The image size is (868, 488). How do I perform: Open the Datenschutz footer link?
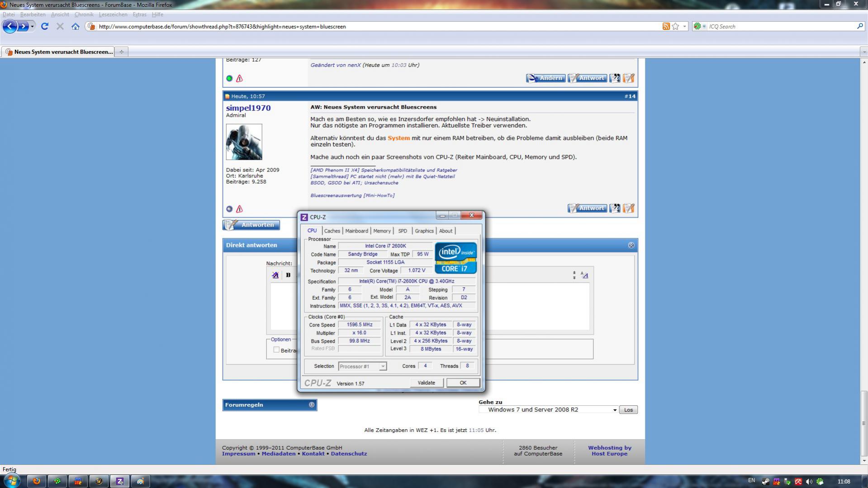coord(349,454)
